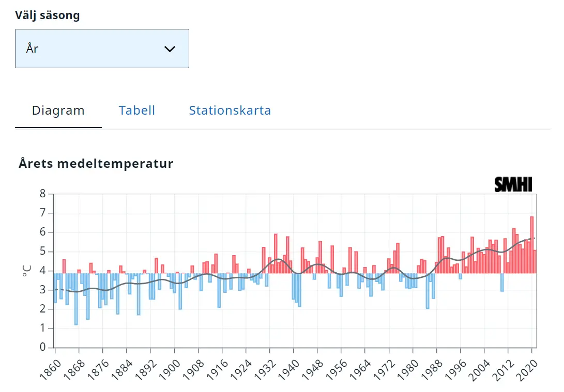Open the Stationskarta tab
Screen dimensions: 564x392
pyautogui.click(x=230, y=111)
